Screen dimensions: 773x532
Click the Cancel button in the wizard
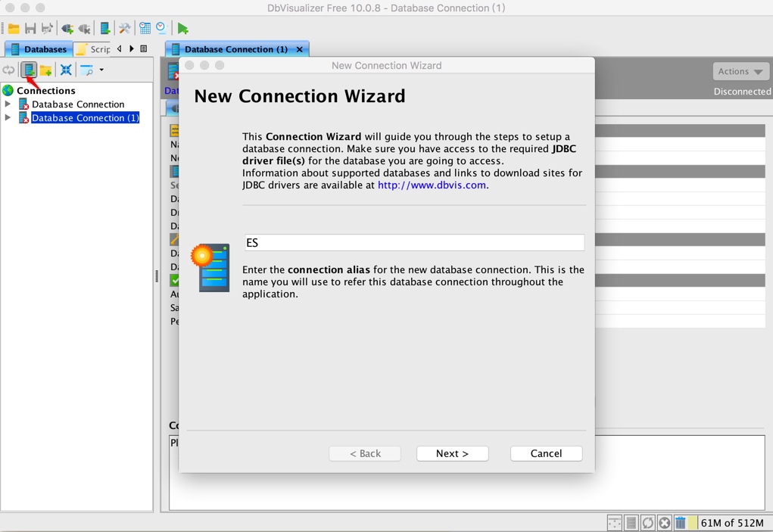click(x=546, y=453)
